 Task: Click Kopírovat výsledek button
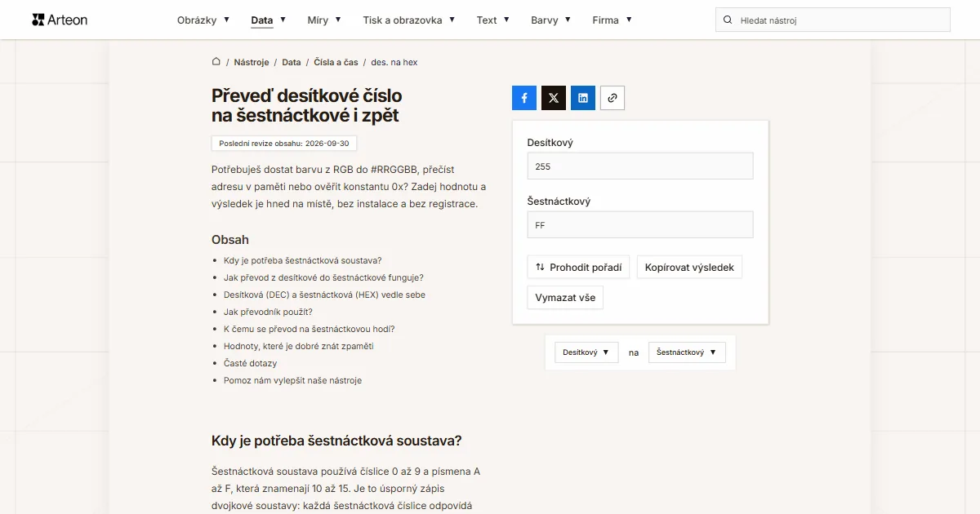coord(689,267)
